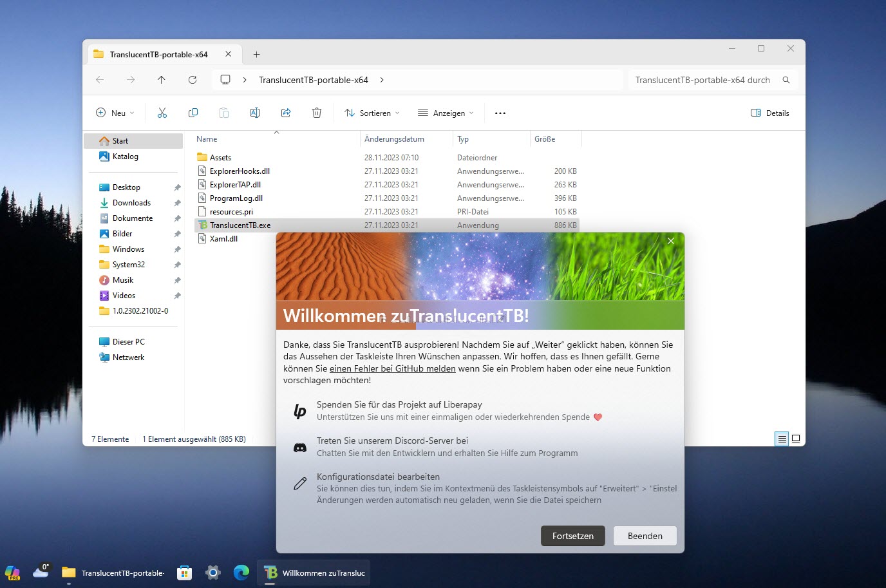Image resolution: width=886 pixels, height=588 pixels.
Task: Expand the Anzeigen dropdown
Action: pyautogui.click(x=446, y=113)
